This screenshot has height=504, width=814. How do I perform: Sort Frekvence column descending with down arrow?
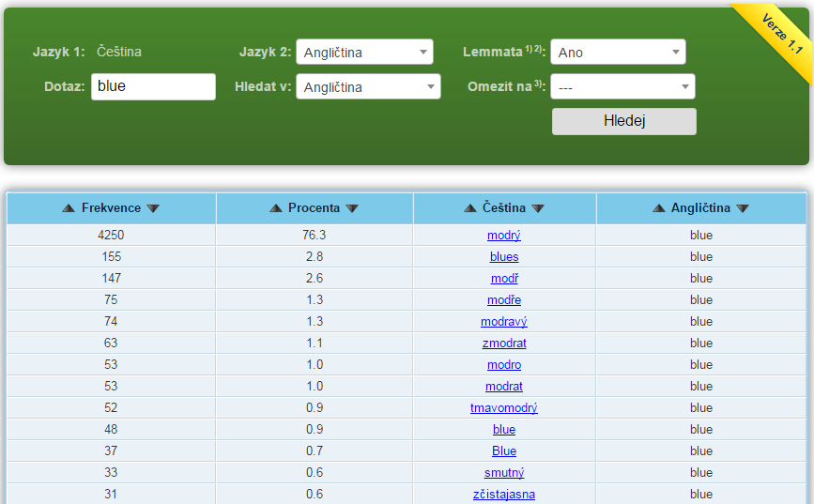153,208
